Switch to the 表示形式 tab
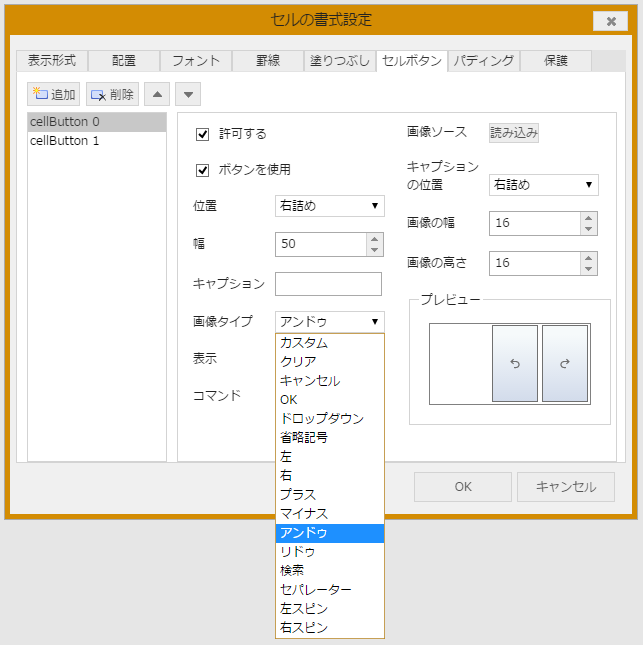 (52, 61)
